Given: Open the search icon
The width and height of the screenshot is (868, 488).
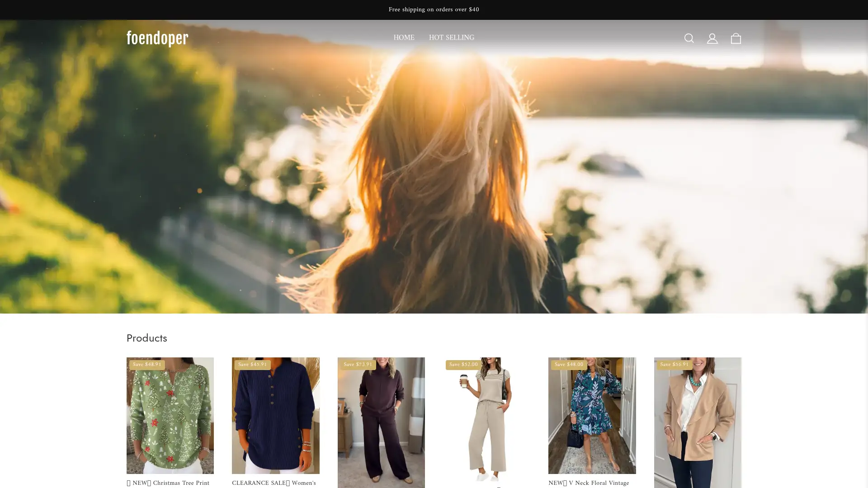Looking at the screenshot, I should point(689,38).
